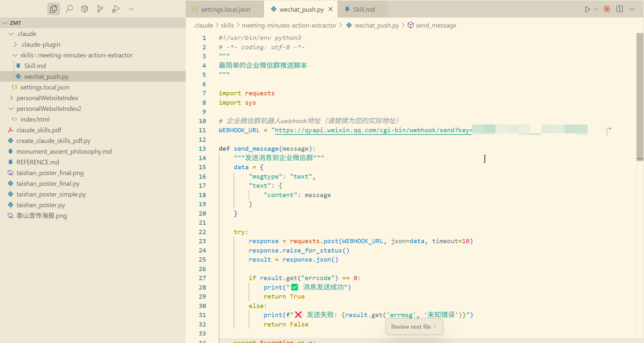The height and width of the screenshot is (343, 644).
Task: Open the Run and Debug view icon
Action: pyautogui.click(x=116, y=9)
